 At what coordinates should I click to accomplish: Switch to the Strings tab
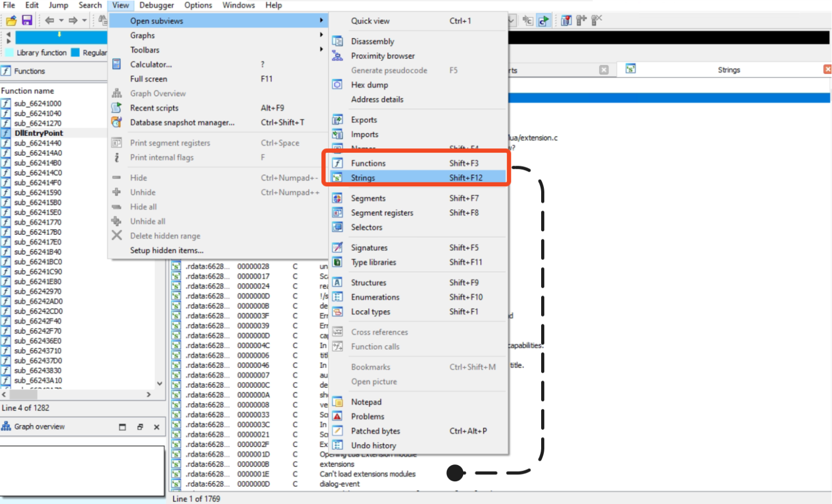tap(729, 69)
